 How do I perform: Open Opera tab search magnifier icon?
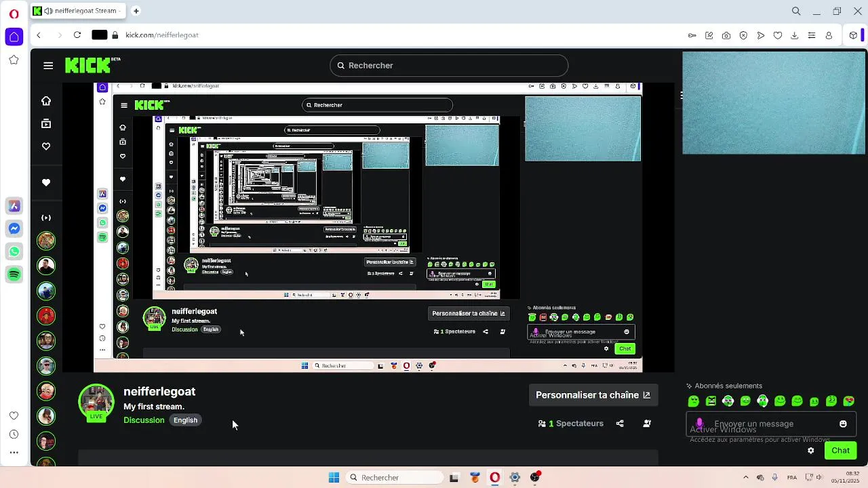coord(796,11)
